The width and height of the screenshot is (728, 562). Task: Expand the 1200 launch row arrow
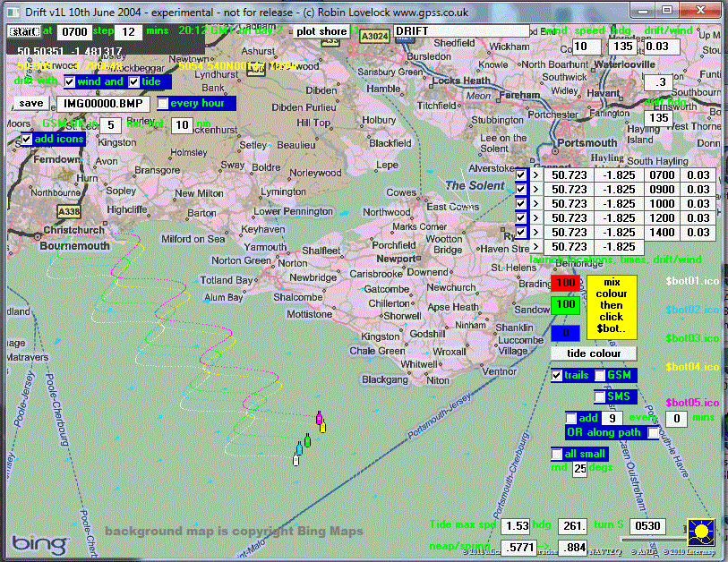[535, 217]
